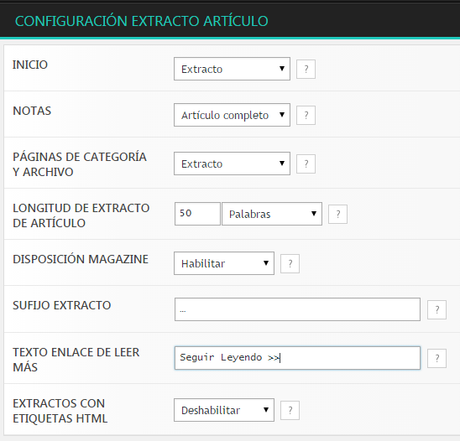
Task: Click the Texto enlace de leer más label
Action: (x=76, y=360)
